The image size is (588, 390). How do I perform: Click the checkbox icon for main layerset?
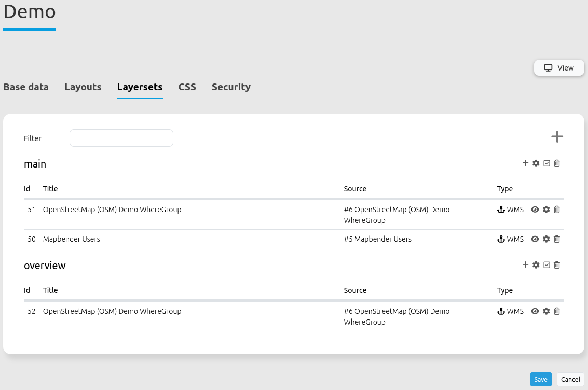click(x=546, y=163)
